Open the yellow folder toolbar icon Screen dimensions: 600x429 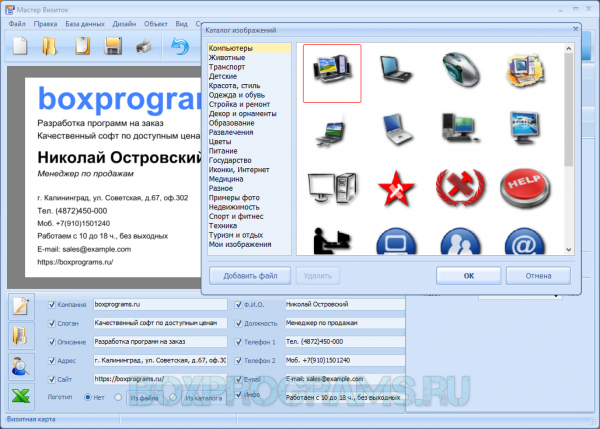pyautogui.click(x=49, y=46)
